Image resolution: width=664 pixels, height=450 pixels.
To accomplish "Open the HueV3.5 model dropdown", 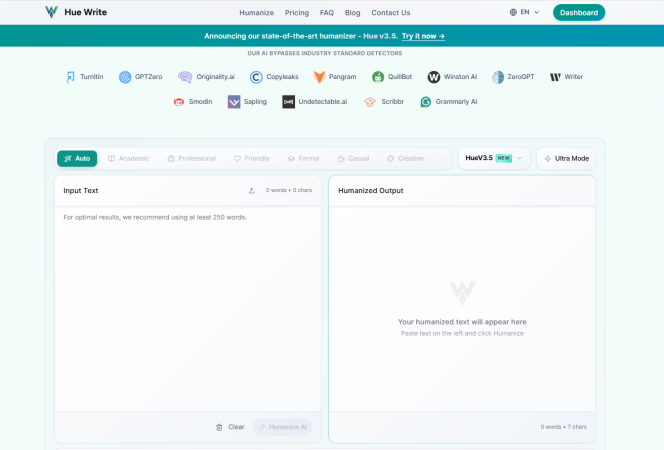I will click(x=494, y=158).
